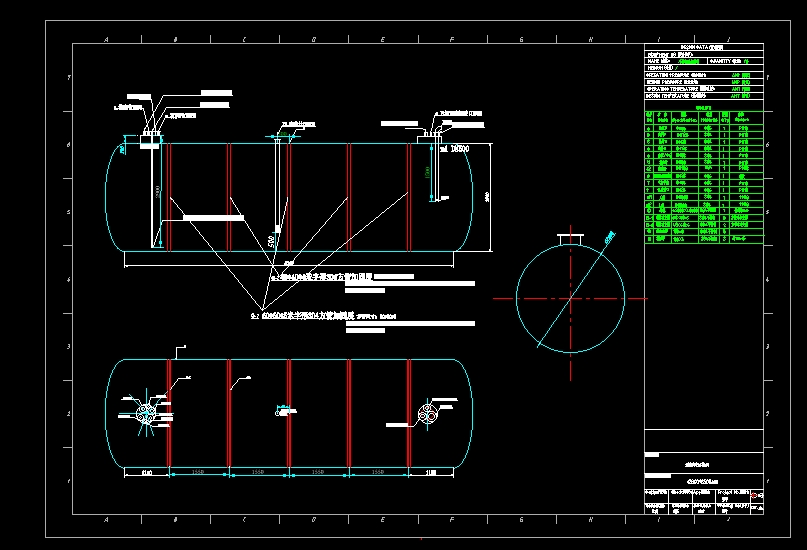Select the manhole flange atop end view
Image resolution: width=807 pixels, height=550 pixels.
tap(570, 239)
